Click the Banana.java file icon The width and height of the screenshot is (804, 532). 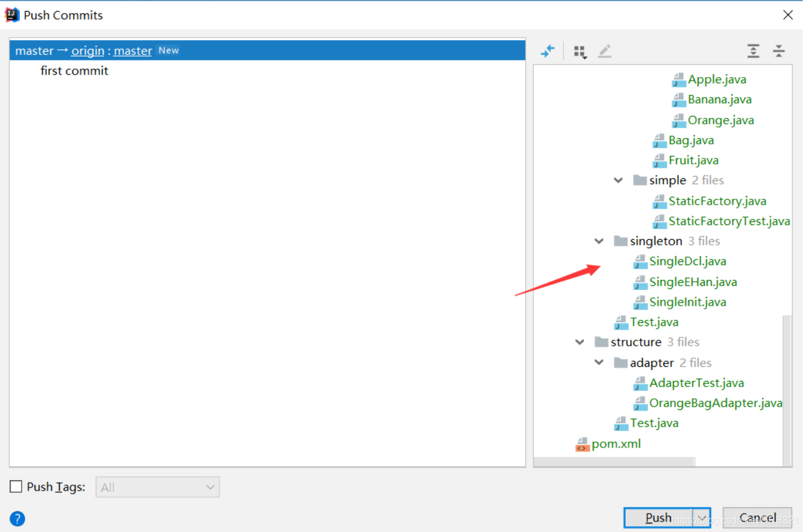(679, 100)
